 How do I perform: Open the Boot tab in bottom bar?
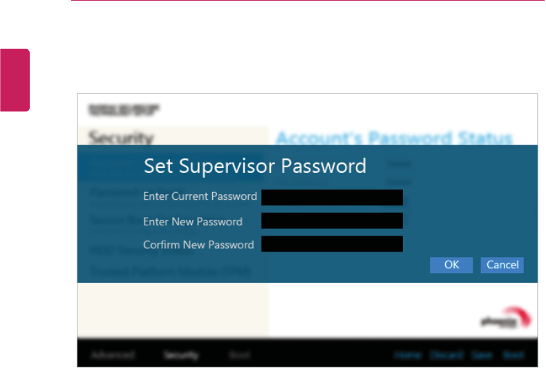(x=239, y=355)
